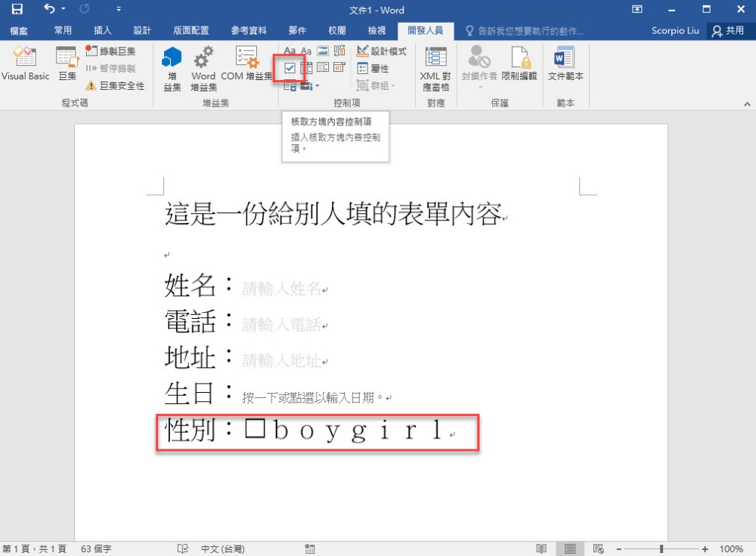The width and height of the screenshot is (756, 556).
Task: Open COM 增益集 dialog
Action: 246,63
